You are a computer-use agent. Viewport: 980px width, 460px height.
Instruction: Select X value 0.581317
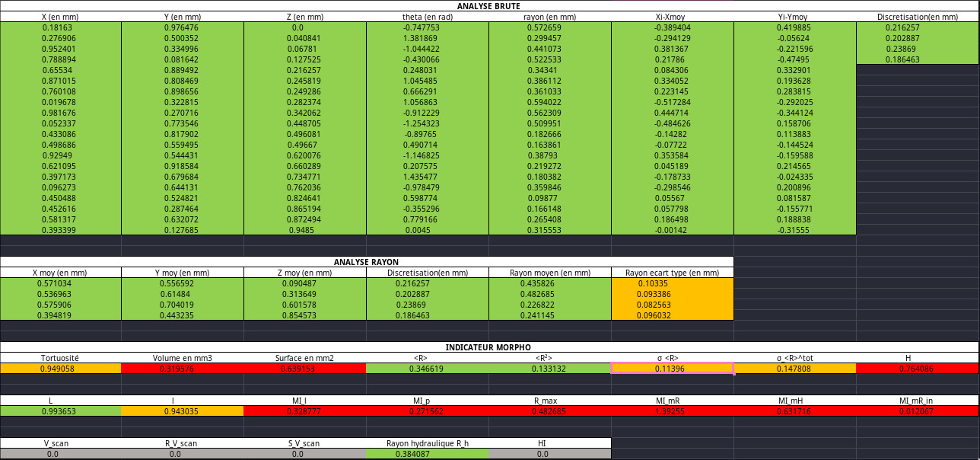point(60,219)
